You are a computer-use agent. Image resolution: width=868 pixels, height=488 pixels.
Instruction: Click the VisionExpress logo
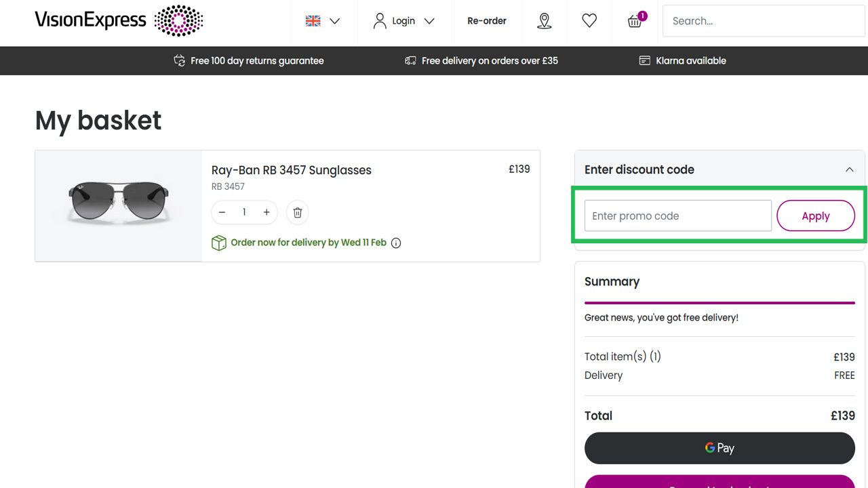[x=119, y=20]
